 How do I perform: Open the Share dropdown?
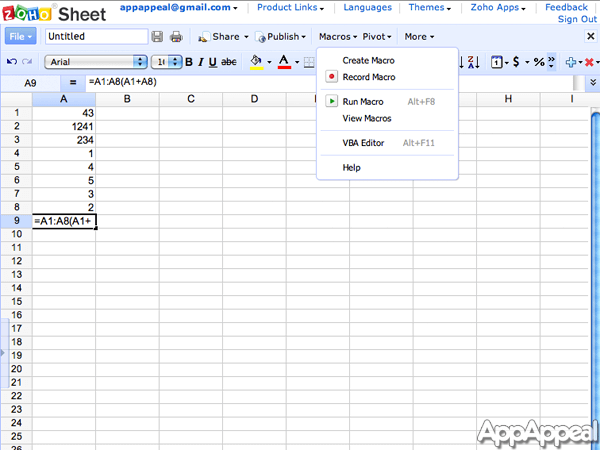pos(223,37)
